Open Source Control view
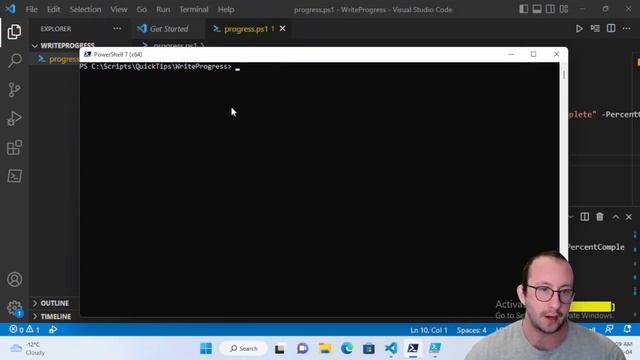The height and width of the screenshot is (360, 640). point(14,89)
